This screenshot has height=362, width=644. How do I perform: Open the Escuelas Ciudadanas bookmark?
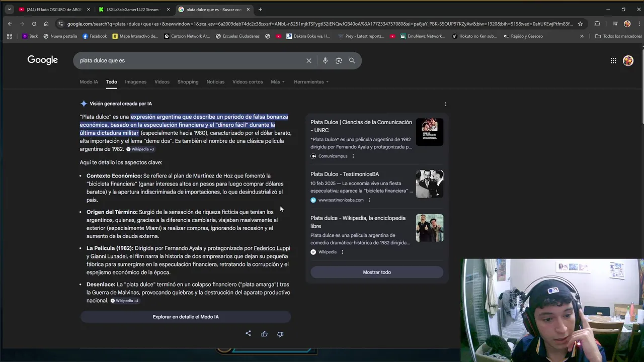pyautogui.click(x=237, y=36)
